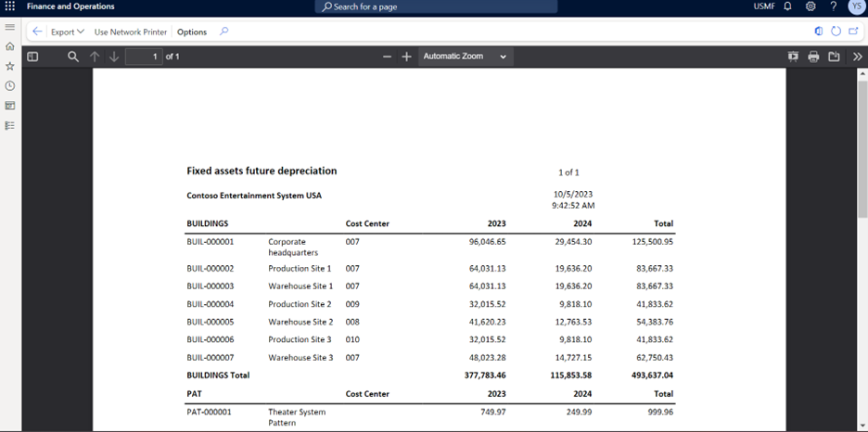The image size is (868, 432).
Task: Refresh the page icon
Action: 836,32
